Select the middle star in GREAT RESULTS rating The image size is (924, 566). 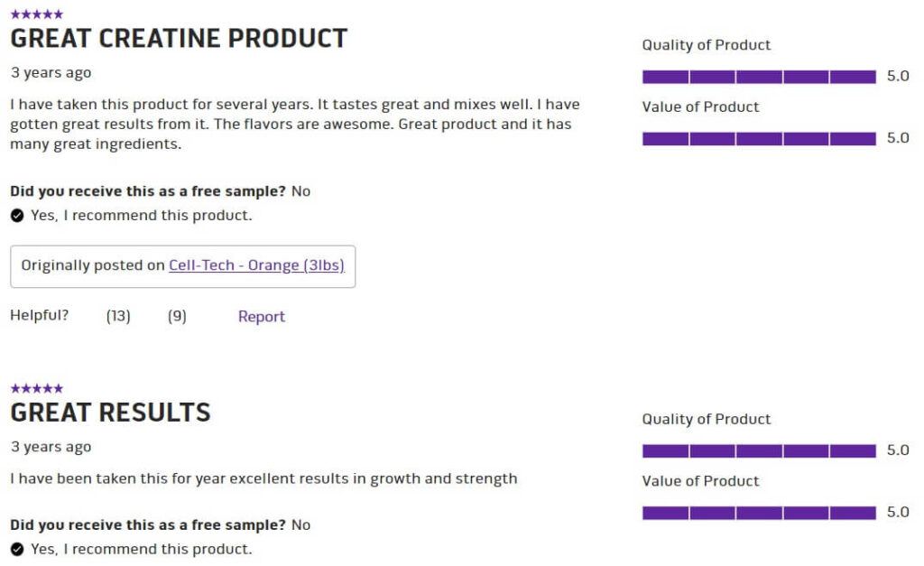[x=35, y=387]
